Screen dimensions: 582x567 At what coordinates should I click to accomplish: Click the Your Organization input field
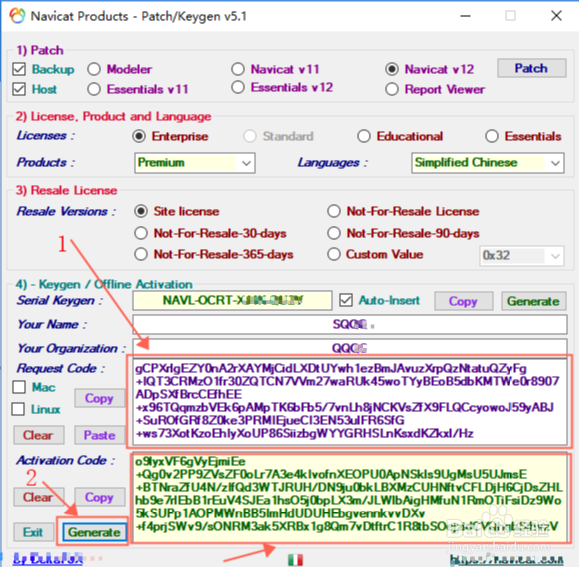350,348
